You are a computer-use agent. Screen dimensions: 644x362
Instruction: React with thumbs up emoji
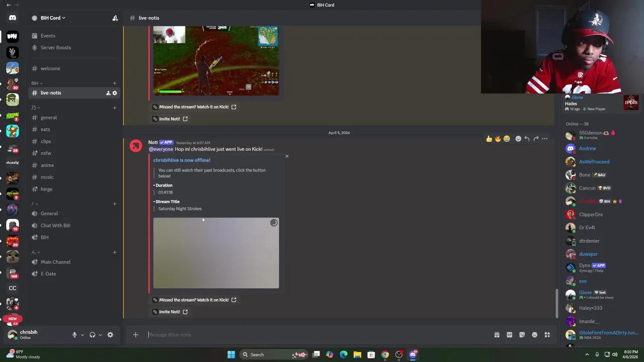point(489,139)
